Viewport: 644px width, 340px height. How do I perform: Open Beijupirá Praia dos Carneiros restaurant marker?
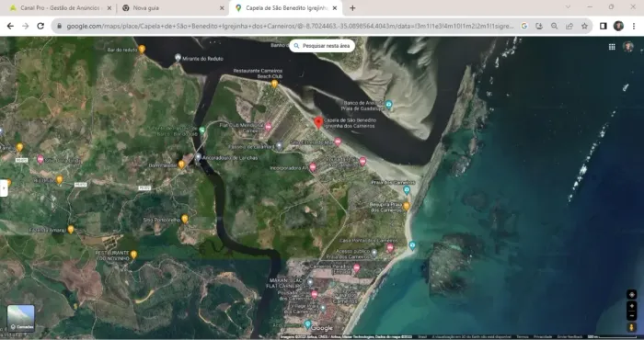coord(407,206)
